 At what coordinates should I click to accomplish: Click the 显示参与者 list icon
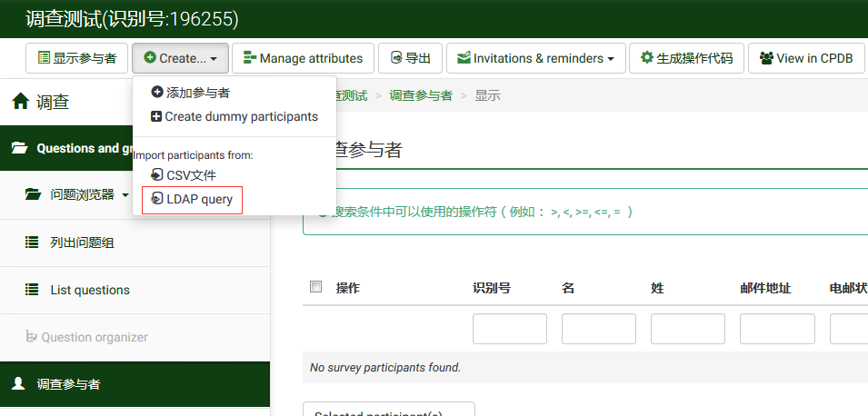click(44, 58)
